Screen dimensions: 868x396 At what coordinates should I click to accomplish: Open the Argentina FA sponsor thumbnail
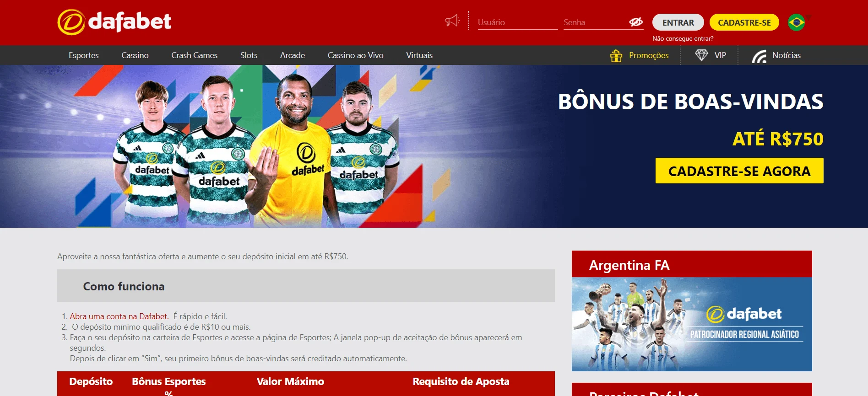coord(692,324)
